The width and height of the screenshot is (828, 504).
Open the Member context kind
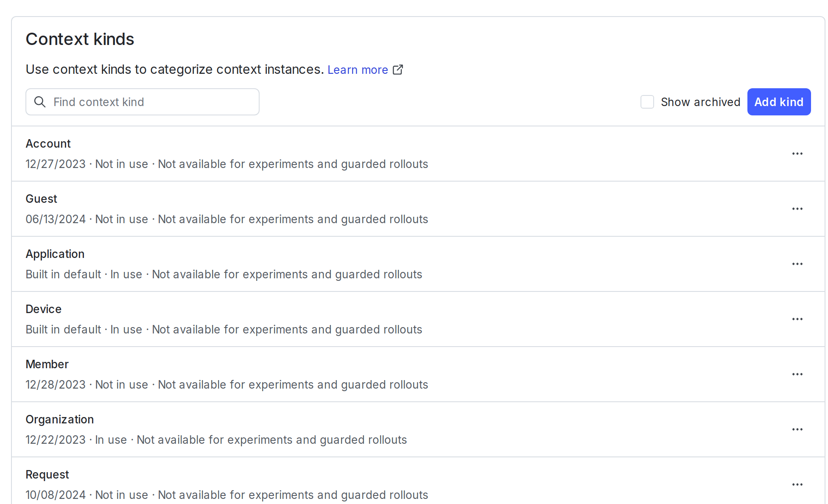pyautogui.click(x=47, y=364)
